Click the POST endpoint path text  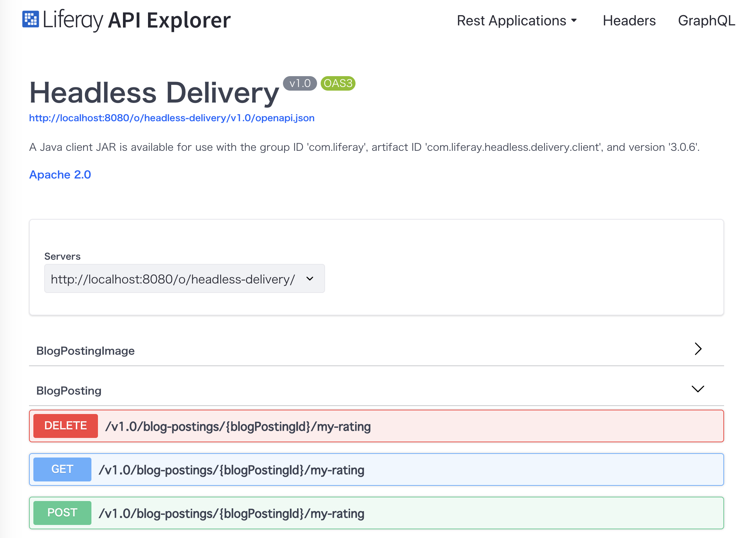pyautogui.click(x=231, y=513)
